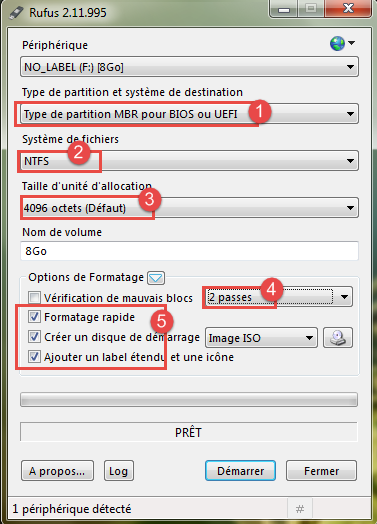Expand the 4096 octets allocation dropdown
The height and width of the screenshot is (524, 377).
click(x=190, y=208)
